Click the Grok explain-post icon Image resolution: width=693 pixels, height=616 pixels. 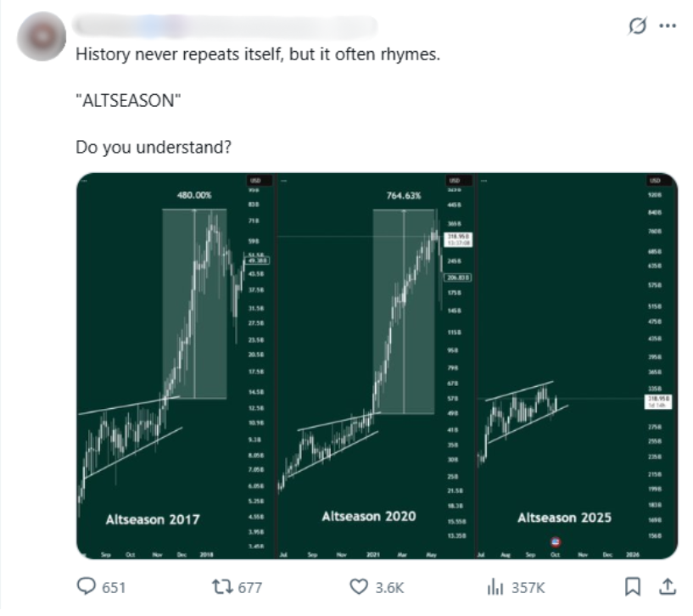point(635,27)
